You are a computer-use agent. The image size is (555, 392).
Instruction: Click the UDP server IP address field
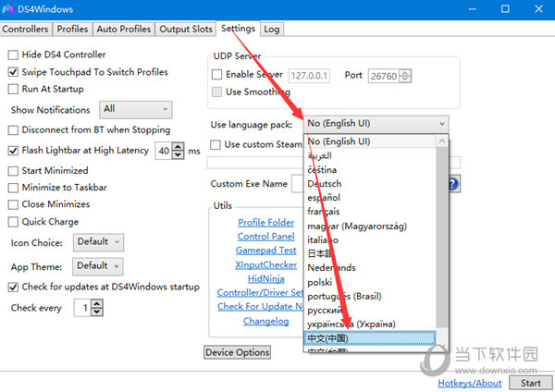pyautogui.click(x=309, y=76)
